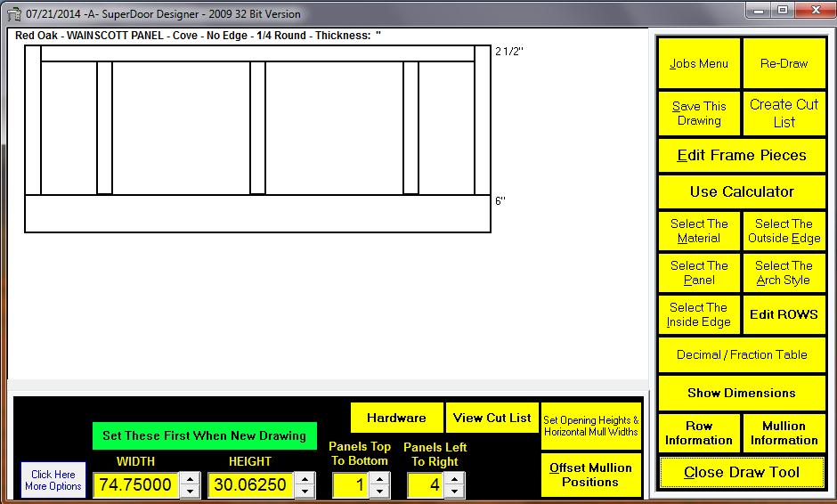Open Offset Mullion Positions

tap(591, 475)
